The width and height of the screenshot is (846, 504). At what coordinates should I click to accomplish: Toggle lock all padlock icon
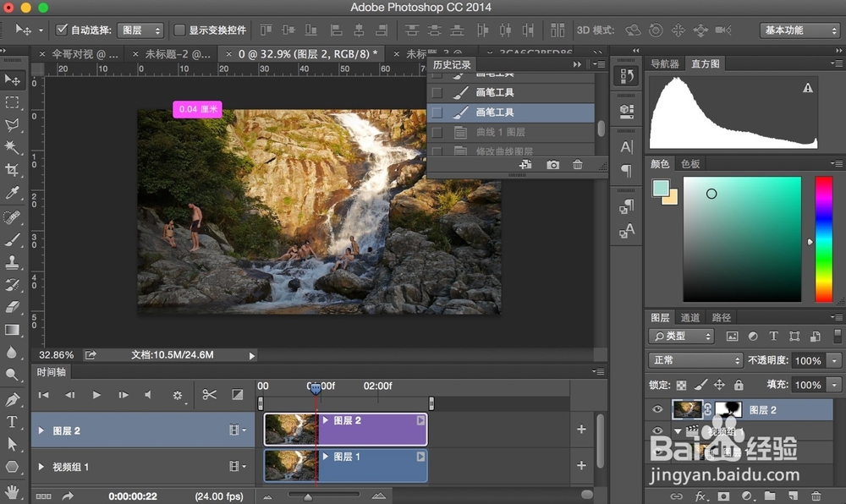click(x=739, y=385)
